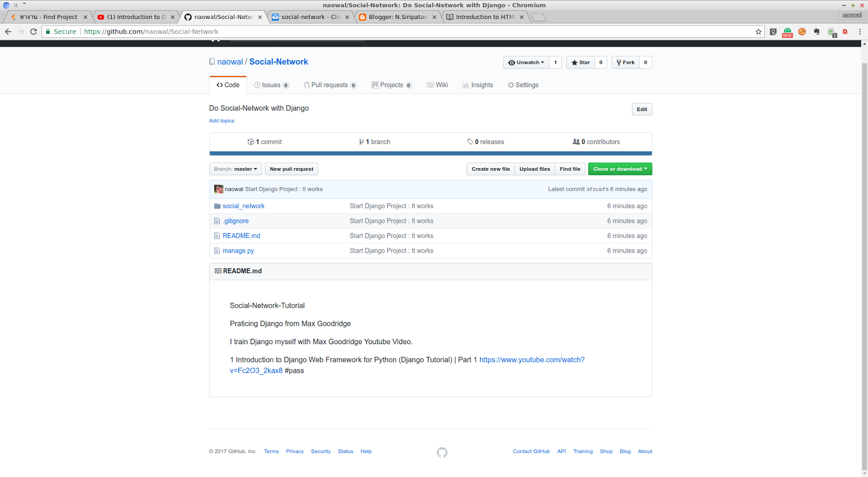View the 1 commit history
Image resolution: width=868 pixels, height=477 pixels.
265,142
